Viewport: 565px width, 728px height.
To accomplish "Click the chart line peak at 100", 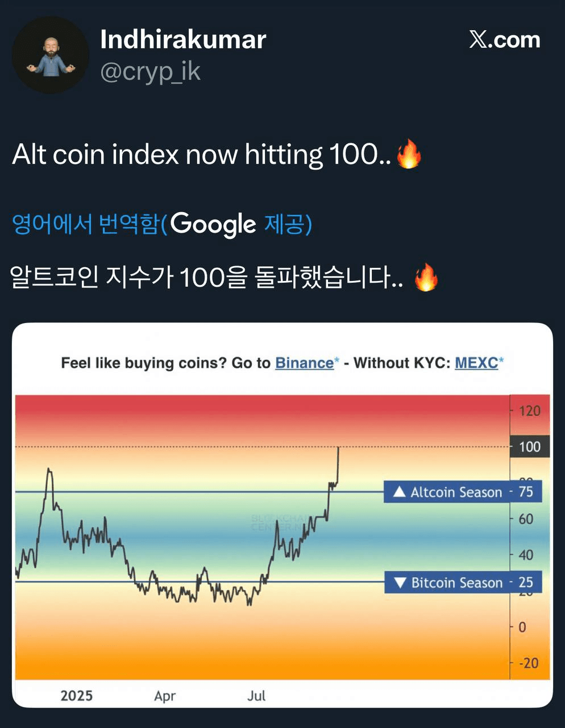I will tap(338, 448).
